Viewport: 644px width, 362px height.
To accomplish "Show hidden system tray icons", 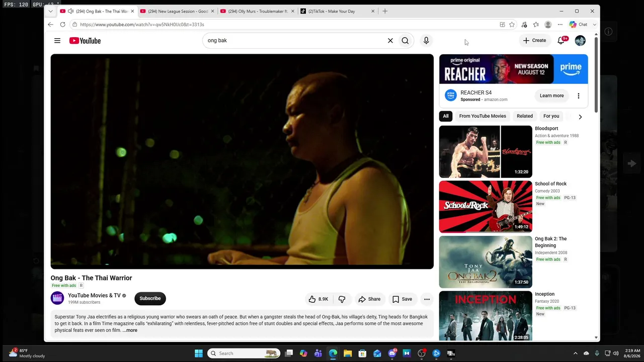I will tap(576, 353).
